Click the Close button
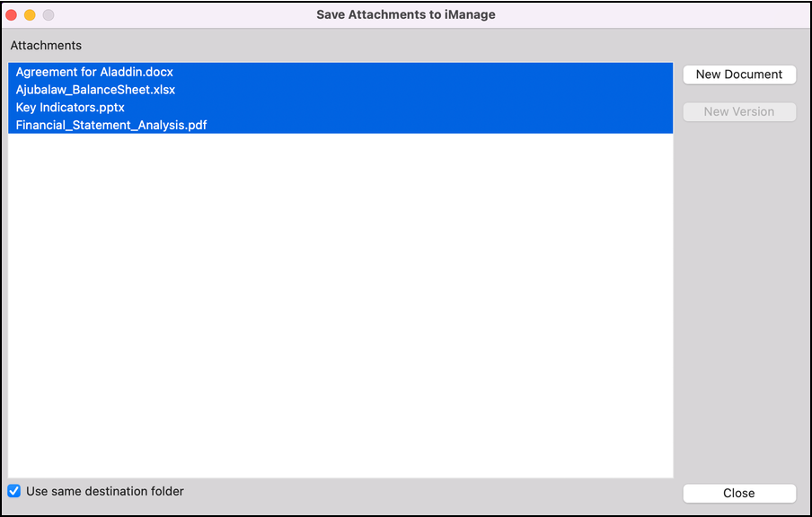 [739, 493]
